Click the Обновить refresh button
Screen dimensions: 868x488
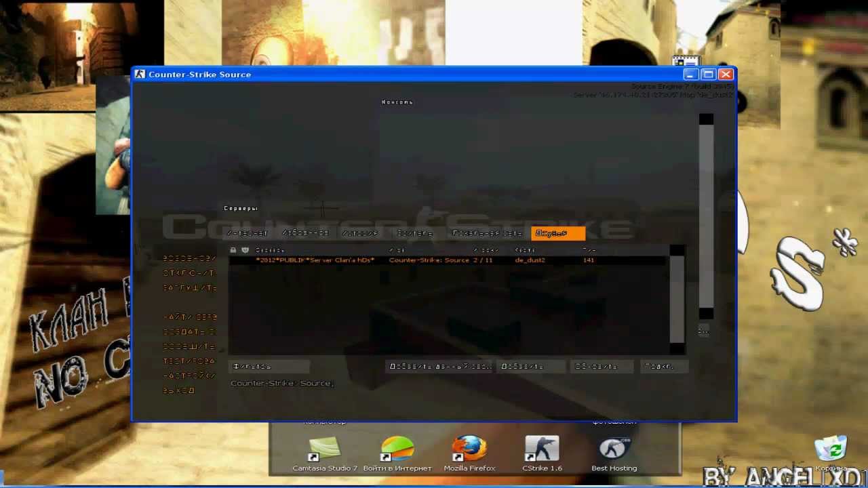tap(601, 367)
